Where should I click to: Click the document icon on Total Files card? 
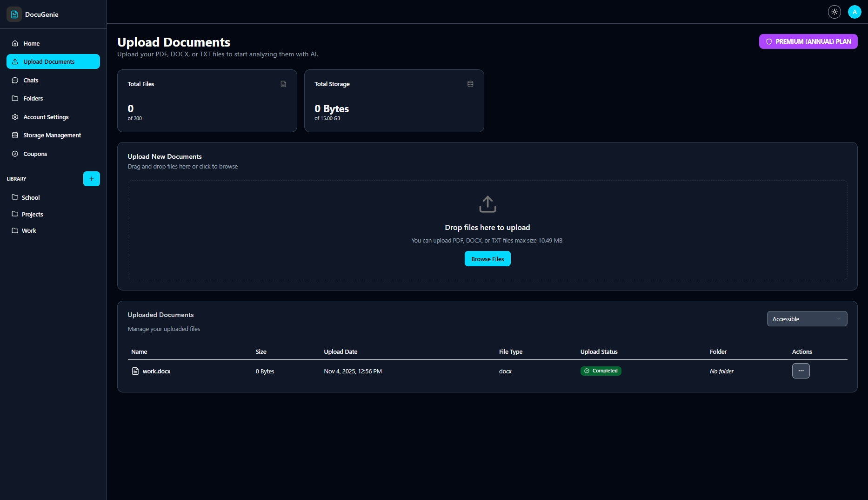click(x=283, y=84)
